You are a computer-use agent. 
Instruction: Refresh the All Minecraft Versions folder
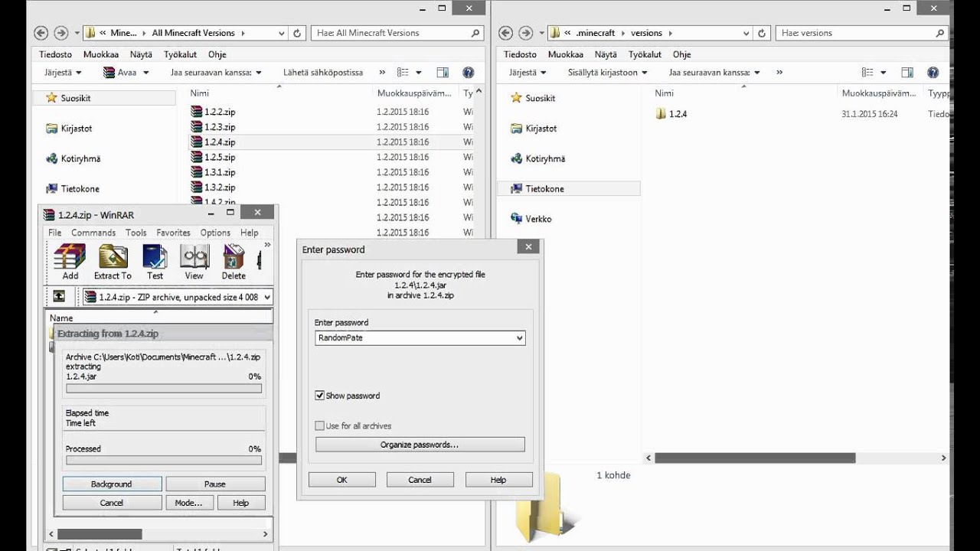pyautogui.click(x=297, y=33)
